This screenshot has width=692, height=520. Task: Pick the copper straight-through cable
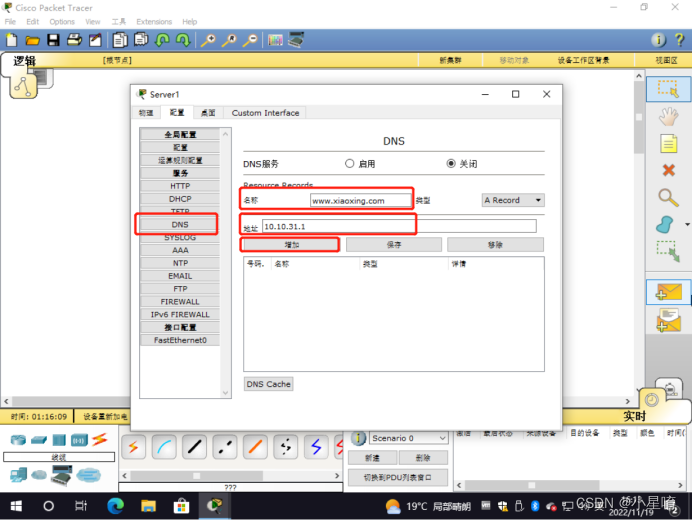click(194, 447)
